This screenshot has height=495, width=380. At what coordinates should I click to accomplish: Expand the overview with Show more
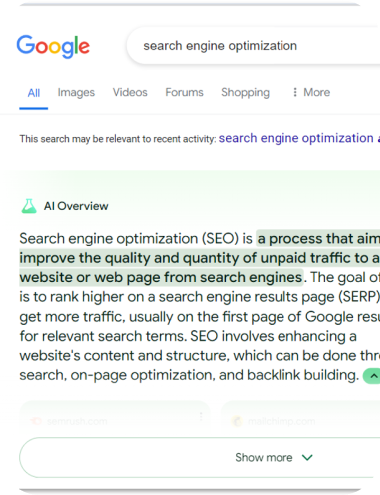(199, 457)
